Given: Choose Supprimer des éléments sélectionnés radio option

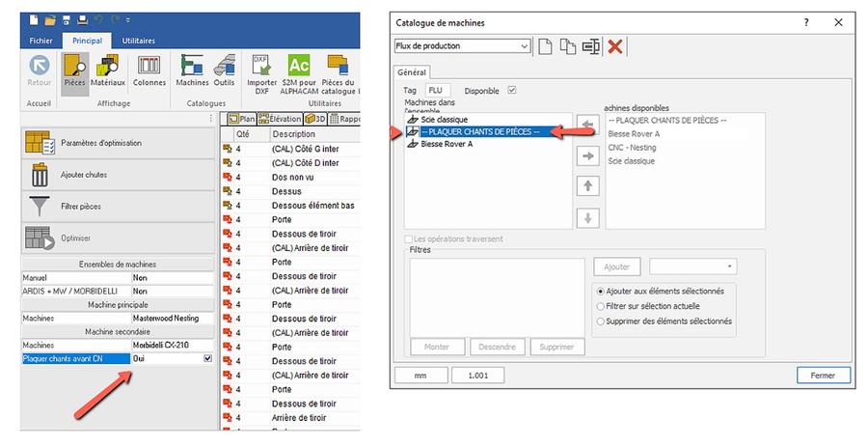Looking at the screenshot, I should coord(602,321).
